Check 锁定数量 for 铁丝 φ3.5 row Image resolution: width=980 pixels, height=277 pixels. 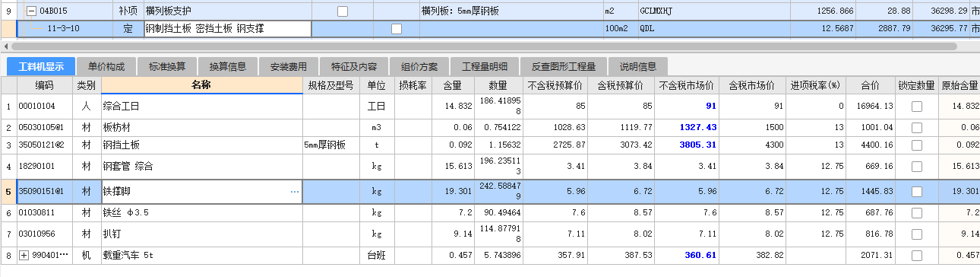916,213
